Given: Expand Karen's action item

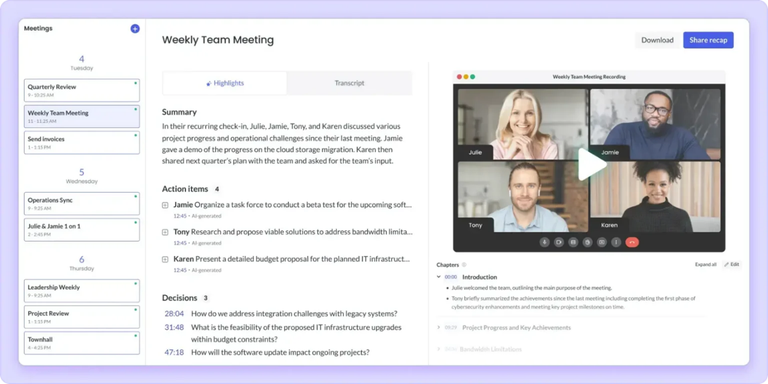Looking at the screenshot, I should pyautogui.click(x=165, y=259).
